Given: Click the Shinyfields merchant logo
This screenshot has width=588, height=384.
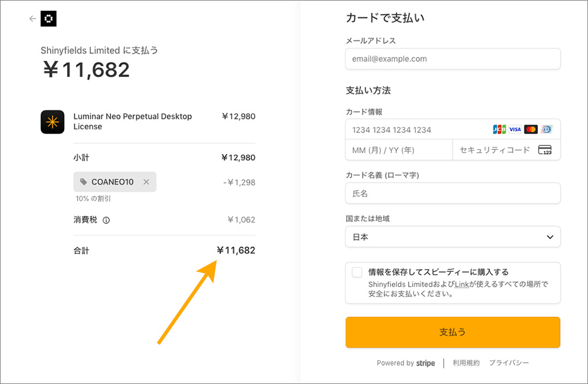Looking at the screenshot, I should [x=49, y=19].
